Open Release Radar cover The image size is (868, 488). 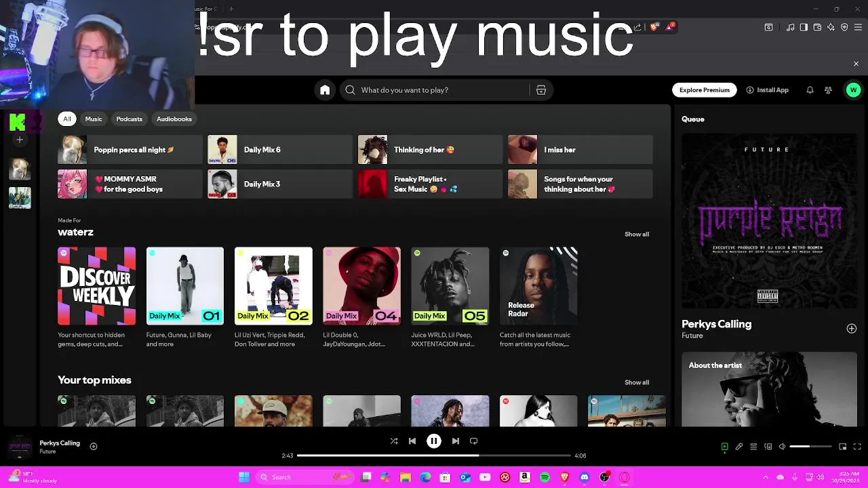538,286
